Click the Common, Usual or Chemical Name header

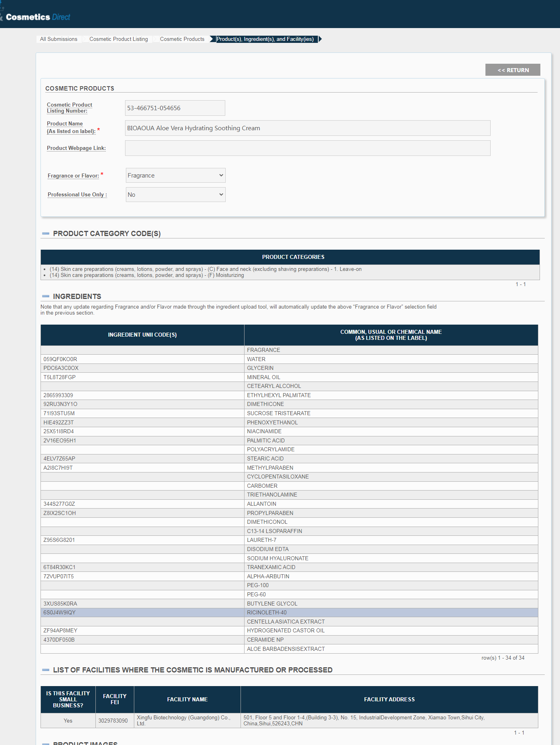coord(390,335)
